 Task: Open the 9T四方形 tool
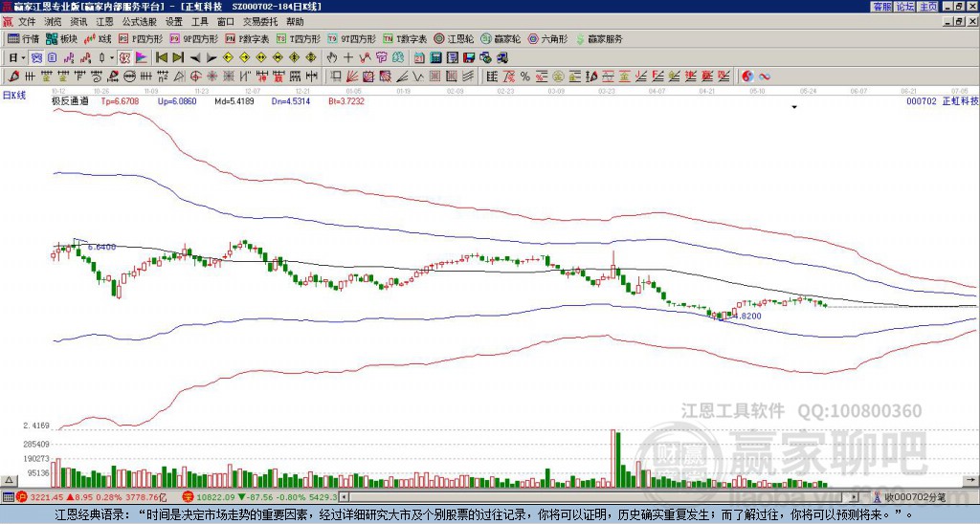point(351,38)
